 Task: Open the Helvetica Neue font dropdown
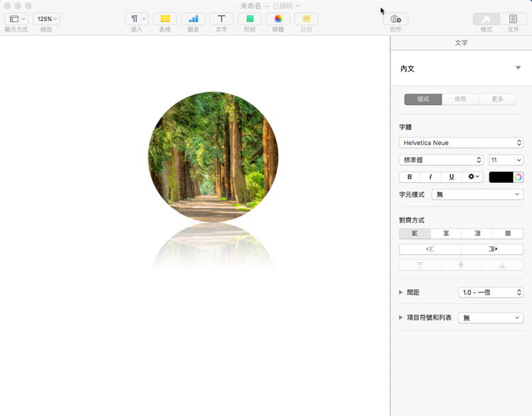pyautogui.click(x=461, y=143)
